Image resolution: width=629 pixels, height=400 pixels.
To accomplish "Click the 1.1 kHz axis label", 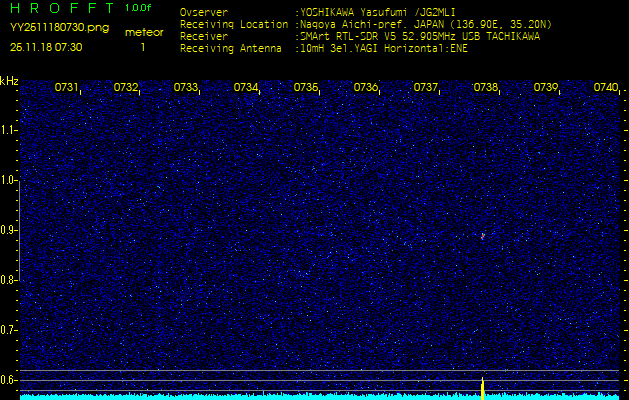I will [9, 129].
